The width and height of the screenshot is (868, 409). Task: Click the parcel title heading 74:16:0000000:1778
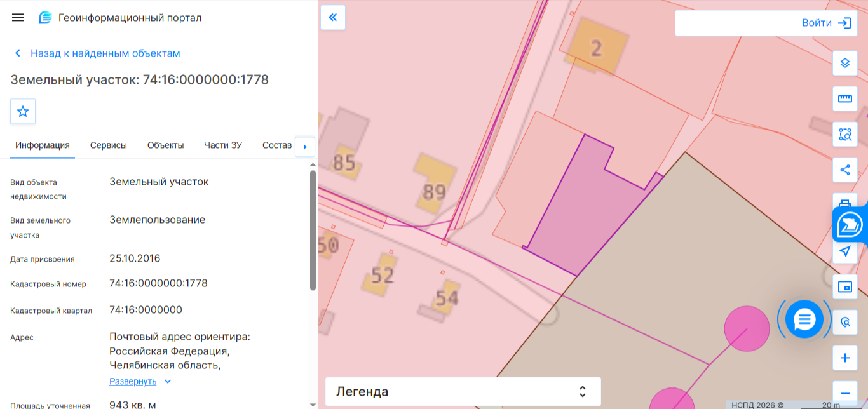point(139,80)
